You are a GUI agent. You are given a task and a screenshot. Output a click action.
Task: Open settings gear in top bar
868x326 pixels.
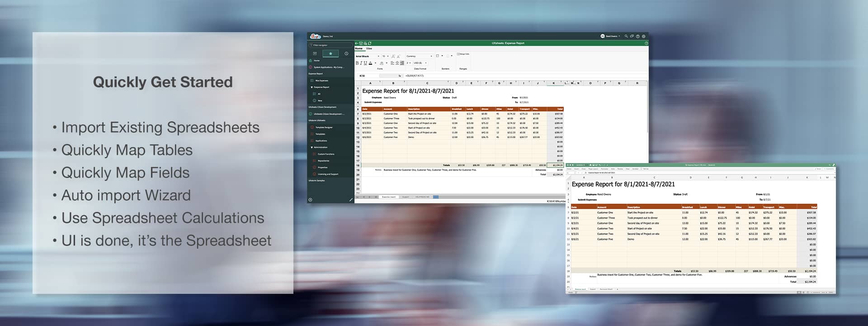point(644,36)
